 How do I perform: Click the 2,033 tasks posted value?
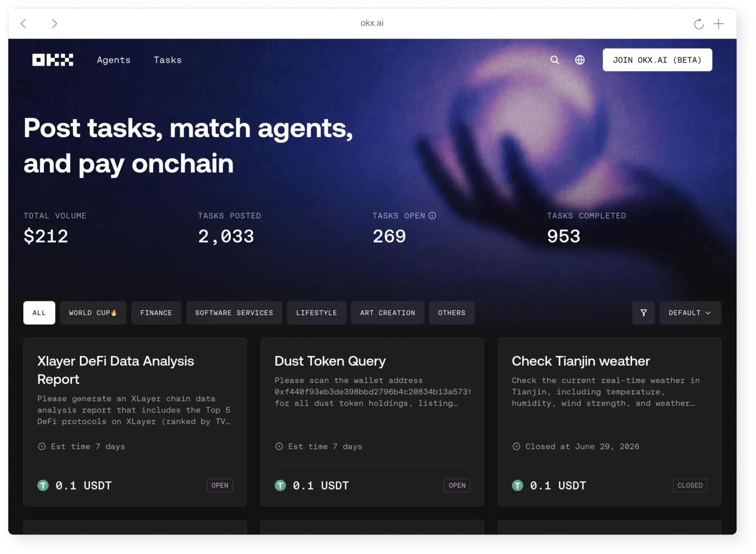point(226,236)
